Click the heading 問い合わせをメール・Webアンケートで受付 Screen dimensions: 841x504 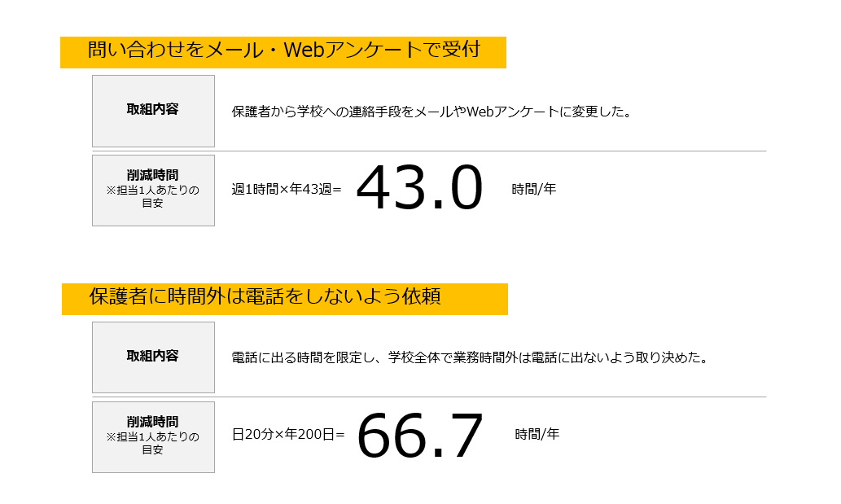click(x=283, y=51)
